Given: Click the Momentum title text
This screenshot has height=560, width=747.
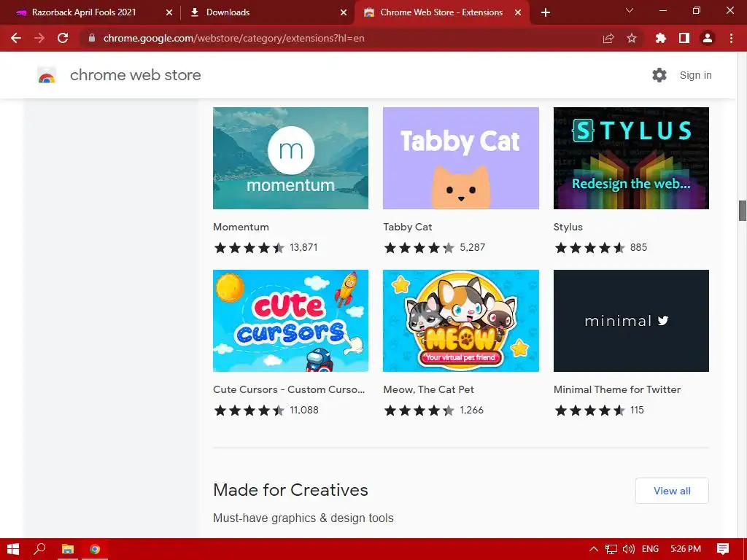Looking at the screenshot, I should point(241,227).
